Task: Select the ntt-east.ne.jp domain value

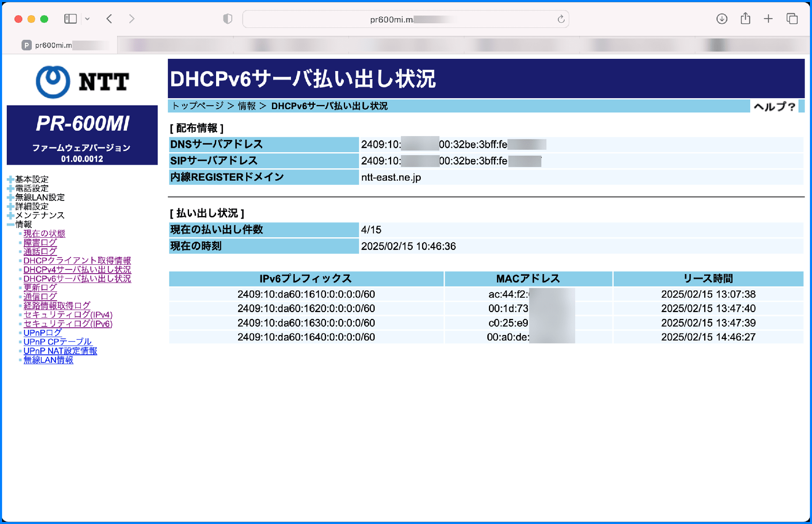Action: [391, 177]
